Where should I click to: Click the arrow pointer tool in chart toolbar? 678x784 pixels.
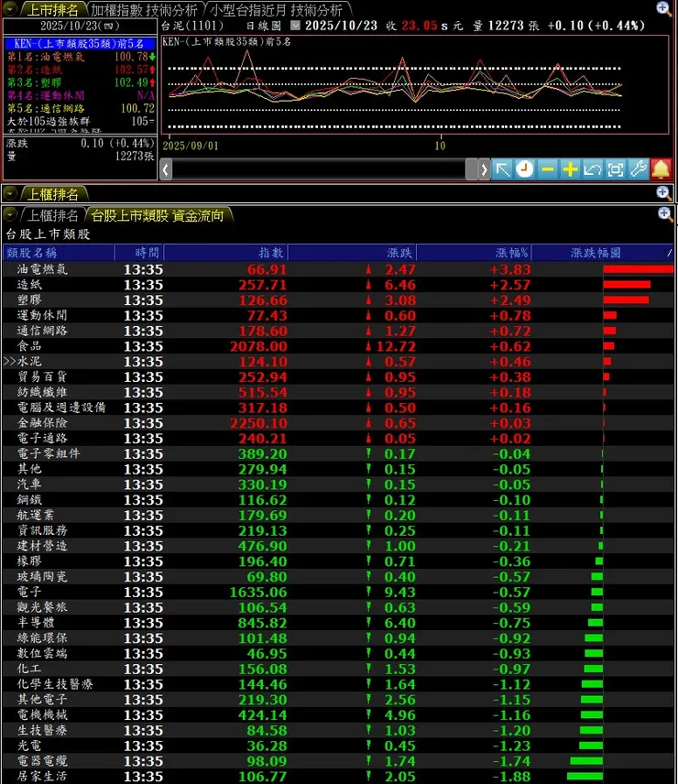(x=502, y=169)
